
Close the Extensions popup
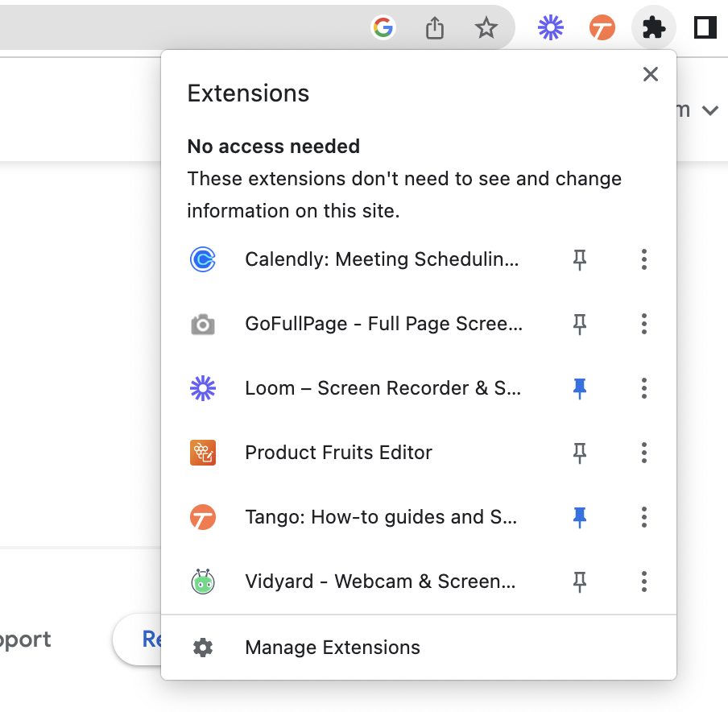651,74
